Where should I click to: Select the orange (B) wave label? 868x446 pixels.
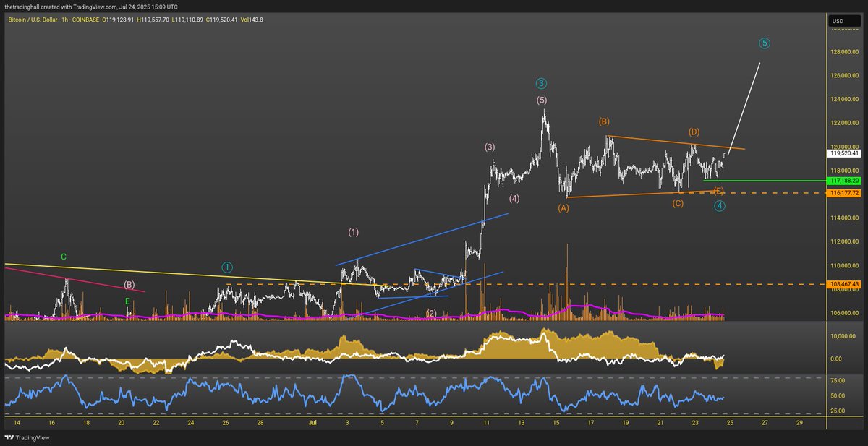coord(604,121)
